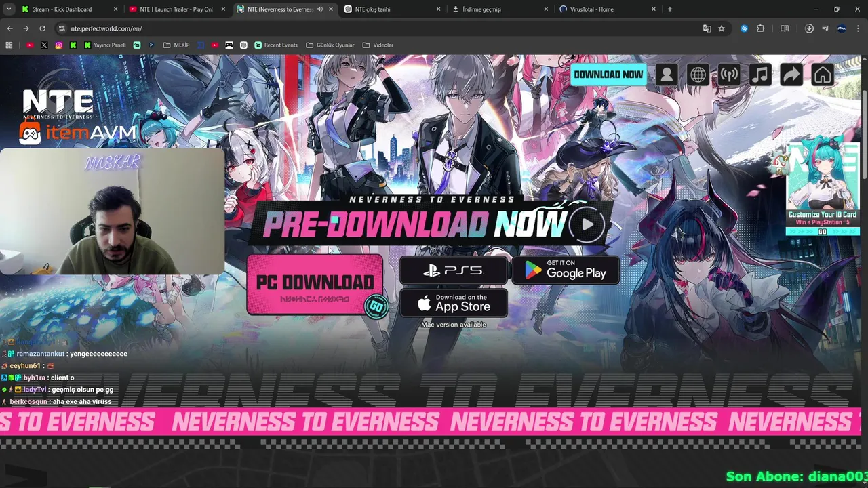Open Download on the App Store badge
This screenshot has width=868, height=488.
point(454,303)
